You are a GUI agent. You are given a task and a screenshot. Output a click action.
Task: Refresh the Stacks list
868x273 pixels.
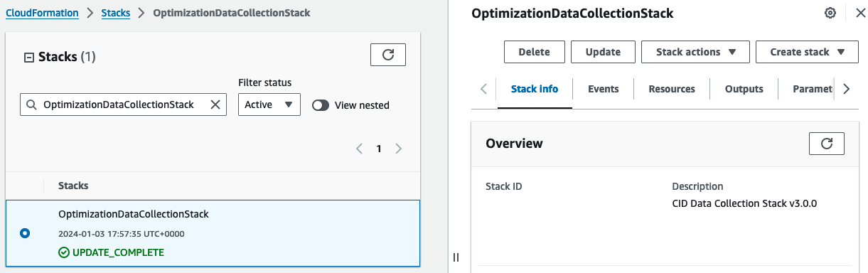[x=388, y=55]
